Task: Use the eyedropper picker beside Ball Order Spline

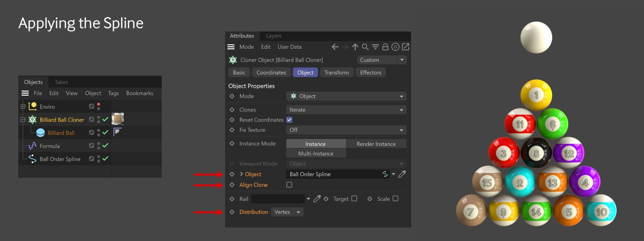Action: [402, 174]
